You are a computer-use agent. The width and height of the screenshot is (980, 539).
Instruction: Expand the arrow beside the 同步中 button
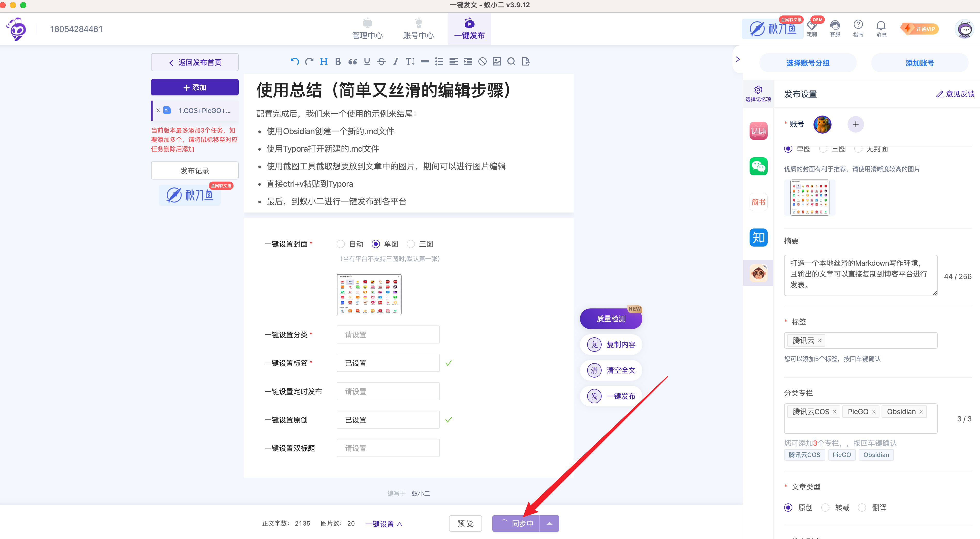click(x=549, y=523)
